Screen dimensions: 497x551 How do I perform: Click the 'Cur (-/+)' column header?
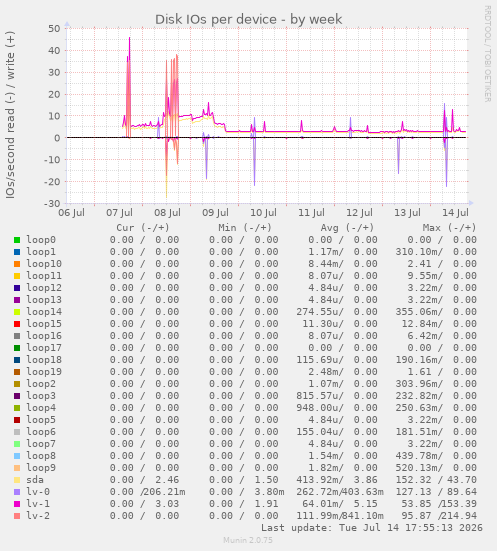coord(143,228)
